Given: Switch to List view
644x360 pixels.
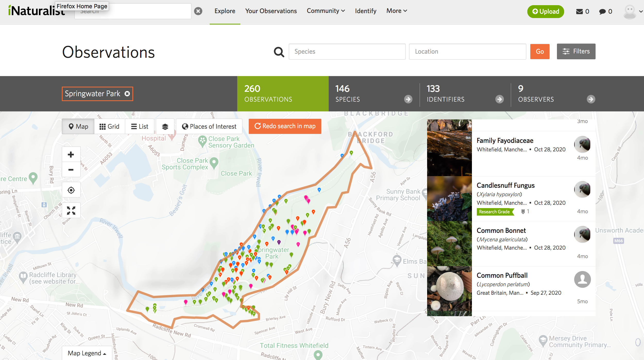Looking at the screenshot, I should [x=140, y=126].
